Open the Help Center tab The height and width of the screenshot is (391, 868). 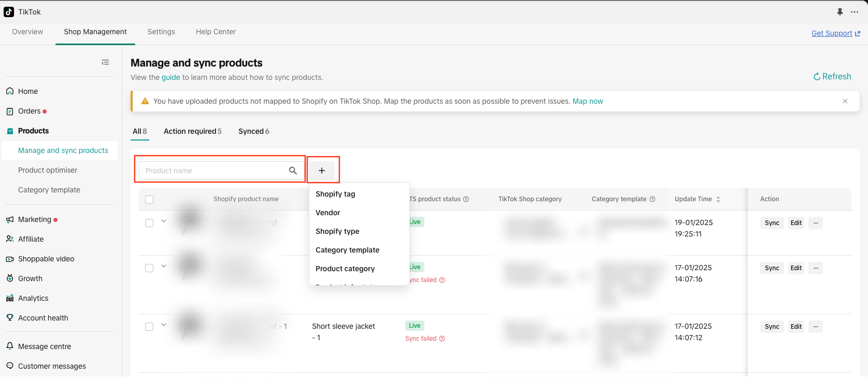(216, 32)
